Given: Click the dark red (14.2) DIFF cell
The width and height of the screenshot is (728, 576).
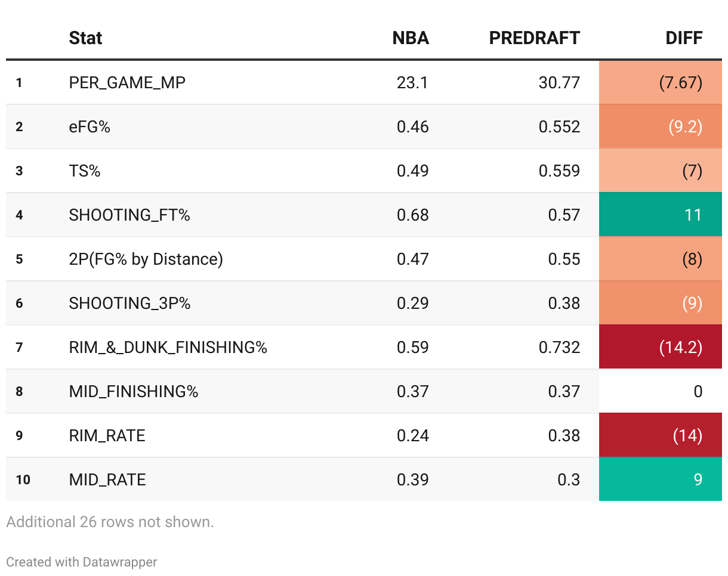Looking at the screenshot, I should [660, 347].
